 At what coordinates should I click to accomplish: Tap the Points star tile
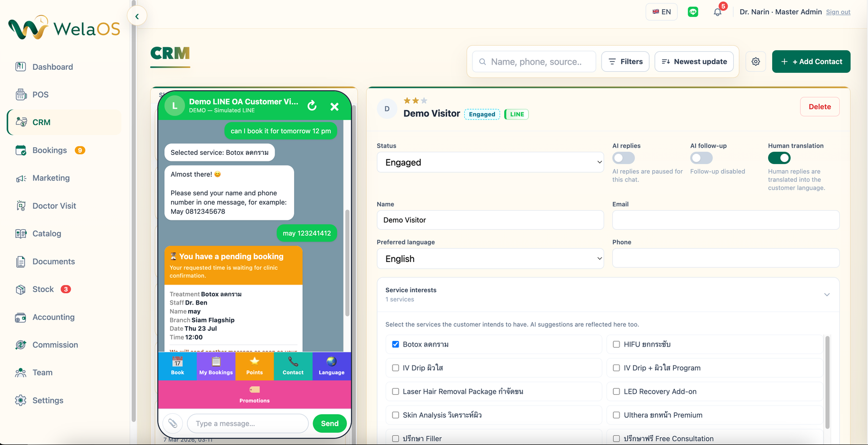pyautogui.click(x=255, y=366)
